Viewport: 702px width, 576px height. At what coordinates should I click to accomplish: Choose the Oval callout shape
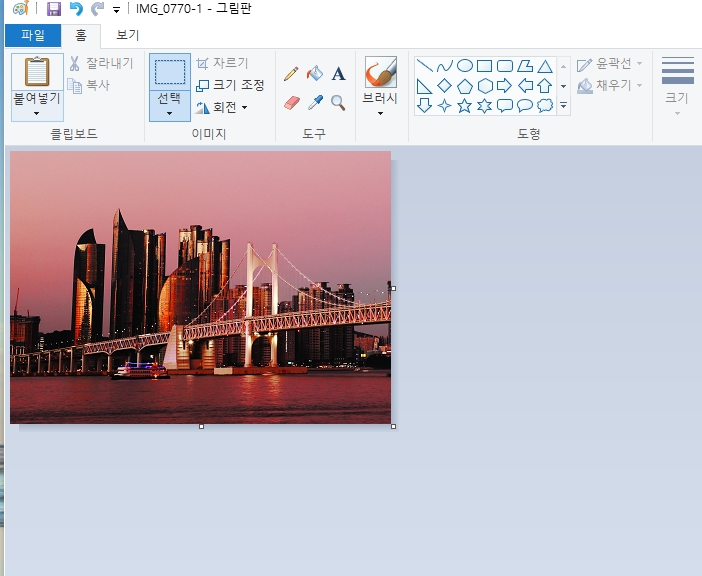(525, 106)
